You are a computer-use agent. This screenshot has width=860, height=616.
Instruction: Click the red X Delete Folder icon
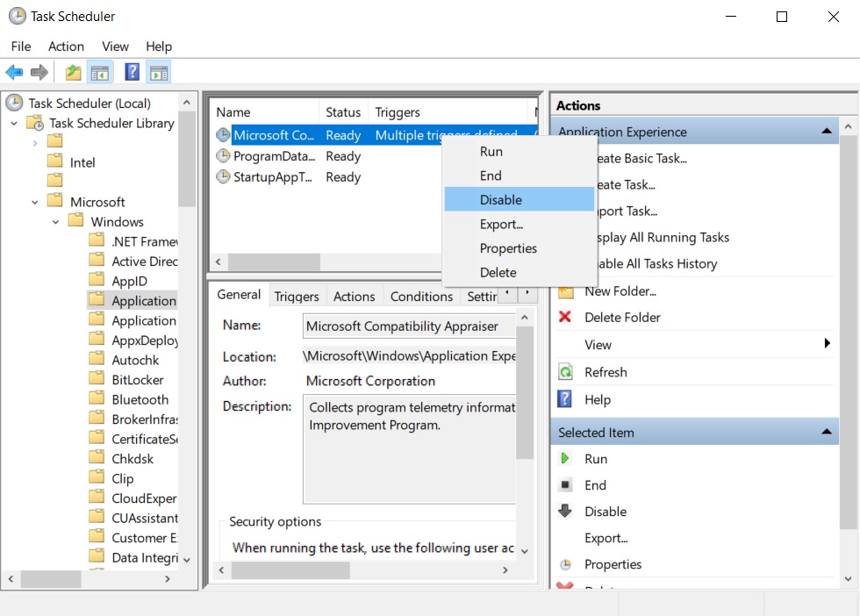pyautogui.click(x=565, y=317)
